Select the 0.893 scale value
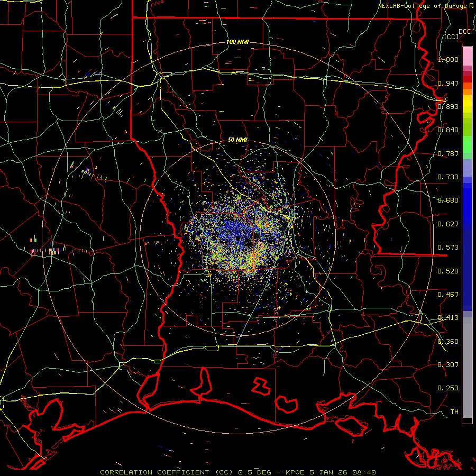The image size is (476, 476). pyautogui.click(x=448, y=106)
